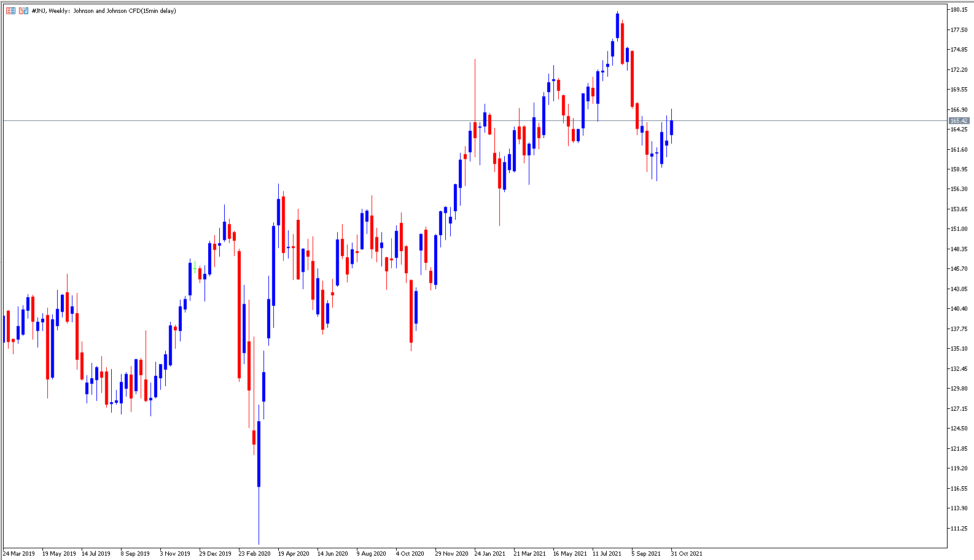The image size is (974, 560).
Task: Click the 4 Oct 2020 date label
Action: 410,553
